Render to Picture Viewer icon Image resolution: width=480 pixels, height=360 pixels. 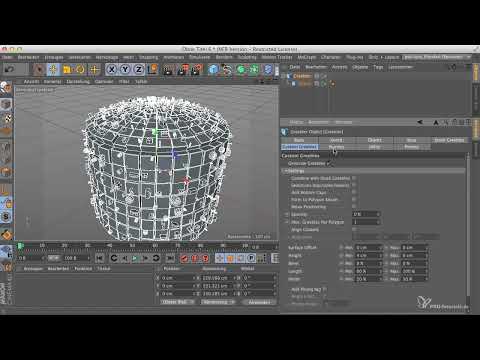click(183, 69)
